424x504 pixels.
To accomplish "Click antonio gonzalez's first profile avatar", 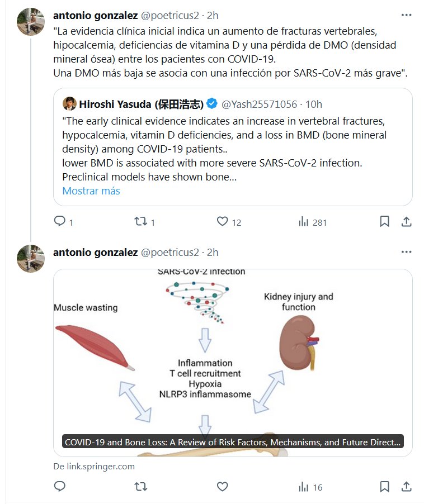I will [31, 21].
